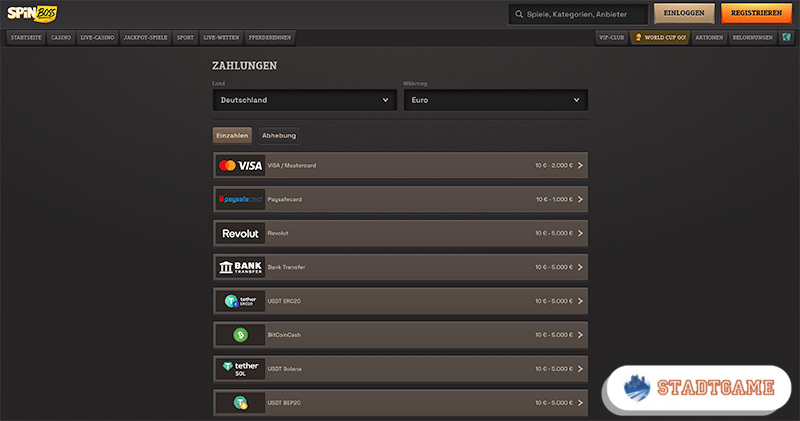Click the USDT Solana label text
Screen dimensions: 800x421
click(x=285, y=368)
